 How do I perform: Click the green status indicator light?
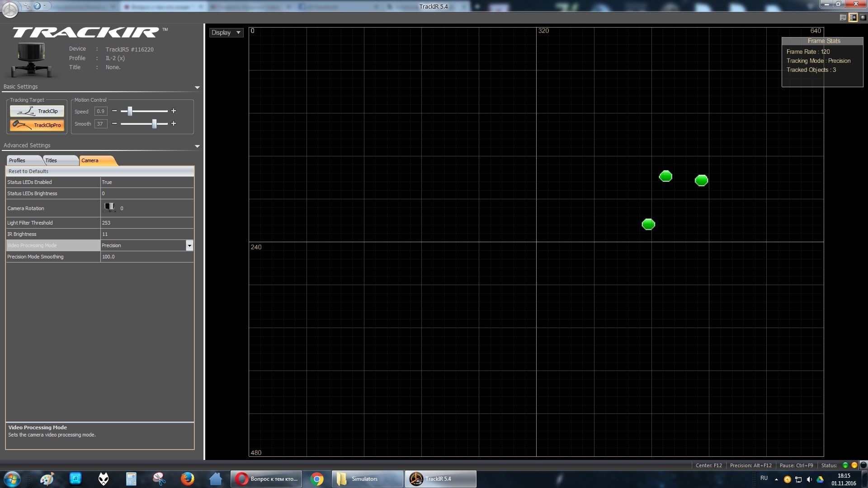[x=845, y=465]
